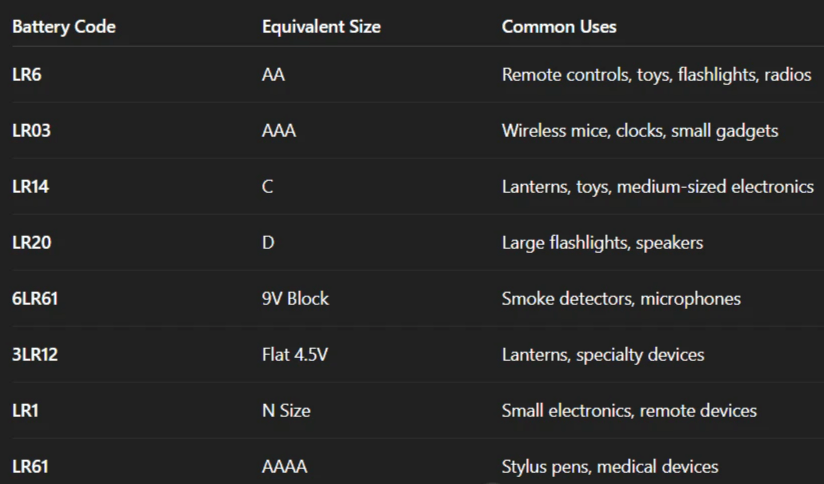This screenshot has height=484, width=824.
Task: Select the Flat 4.5V size cell
Action: [296, 355]
